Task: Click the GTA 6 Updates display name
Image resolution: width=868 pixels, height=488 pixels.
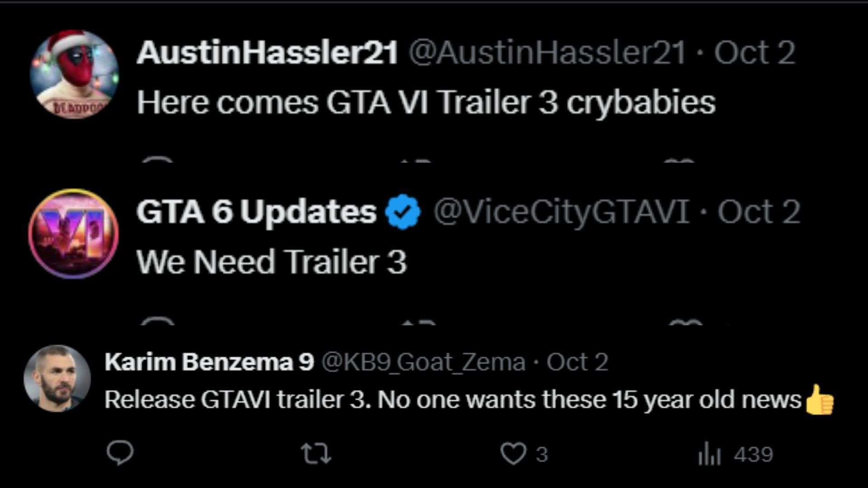Action: tap(256, 212)
